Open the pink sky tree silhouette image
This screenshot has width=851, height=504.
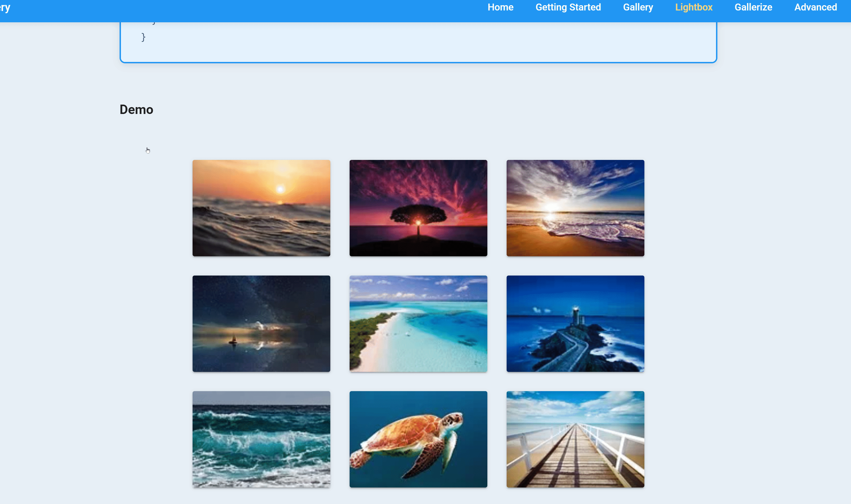(x=418, y=208)
